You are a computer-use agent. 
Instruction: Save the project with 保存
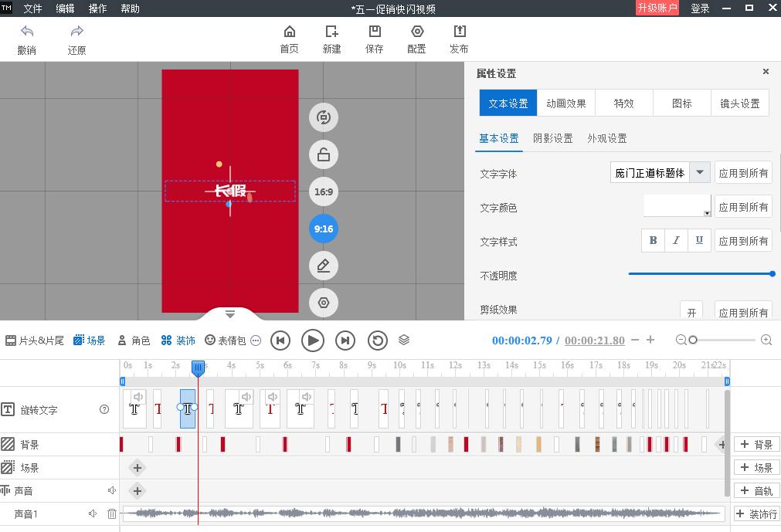click(374, 39)
